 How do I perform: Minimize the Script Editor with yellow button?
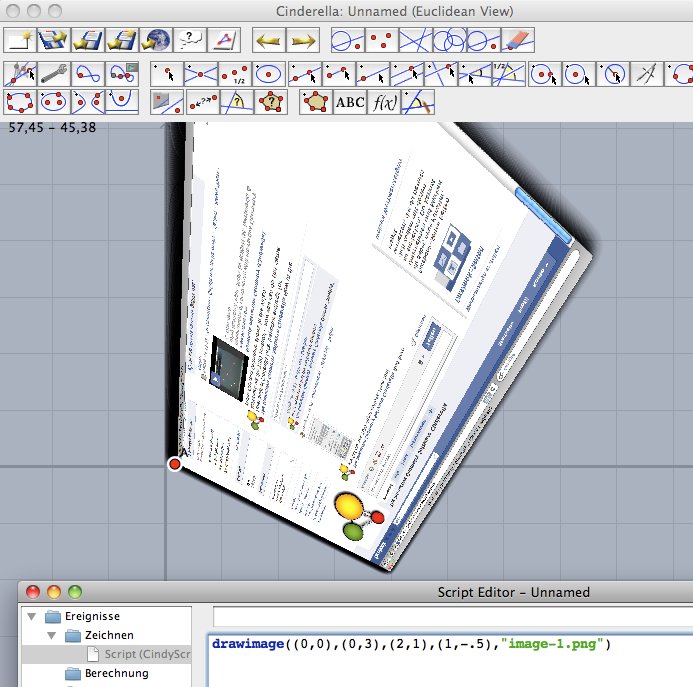coord(54,592)
